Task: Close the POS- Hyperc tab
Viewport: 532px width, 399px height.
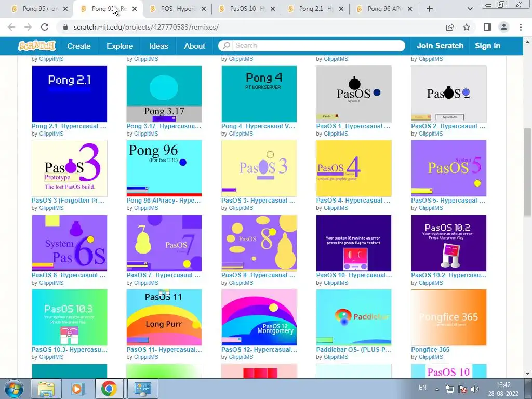Action: point(204,9)
